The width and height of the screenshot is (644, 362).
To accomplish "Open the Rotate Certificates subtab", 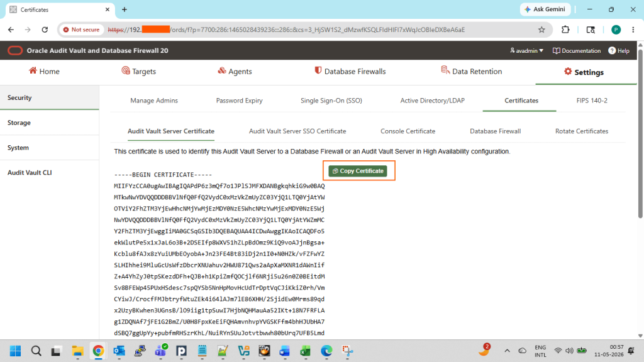I will pyautogui.click(x=582, y=131).
